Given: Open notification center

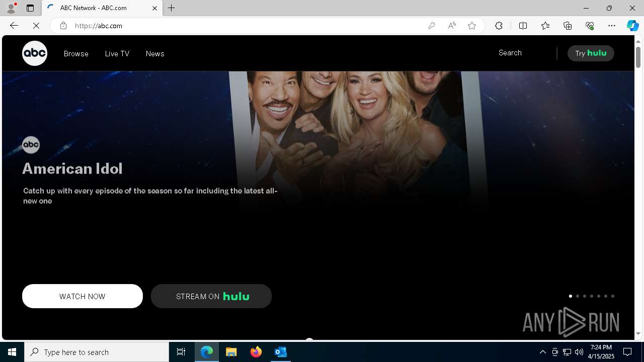Looking at the screenshot, I should click(x=628, y=352).
